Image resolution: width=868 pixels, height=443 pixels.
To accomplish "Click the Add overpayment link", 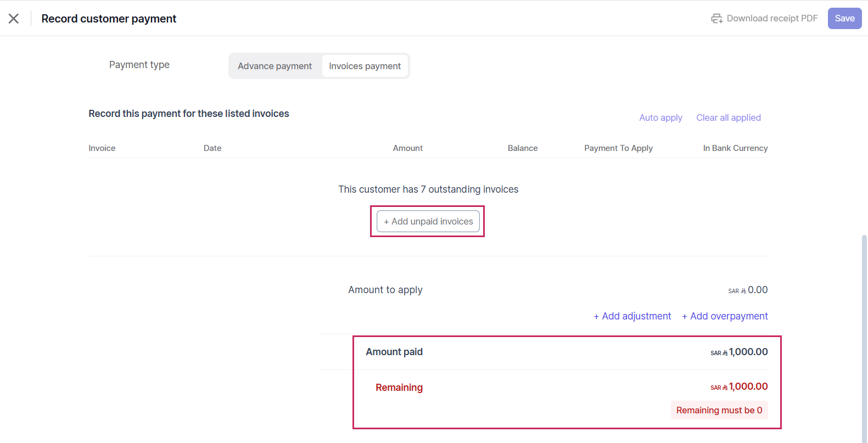I will pyautogui.click(x=725, y=316).
